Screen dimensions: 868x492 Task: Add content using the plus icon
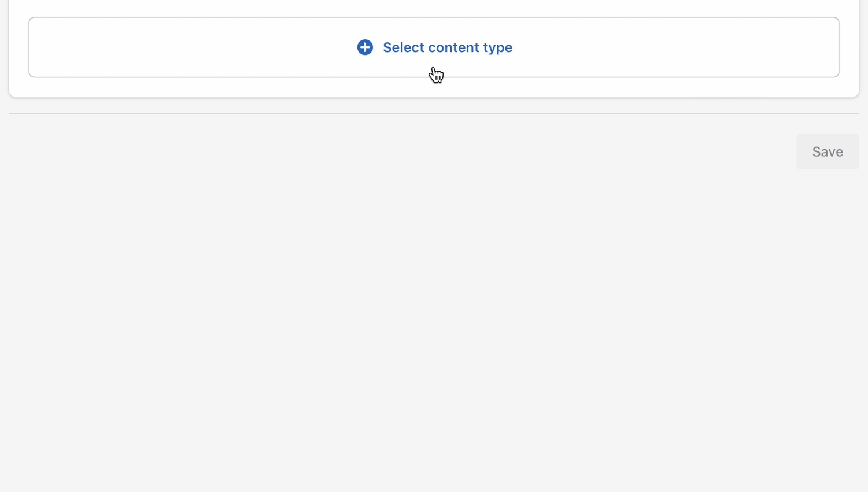[x=365, y=47]
